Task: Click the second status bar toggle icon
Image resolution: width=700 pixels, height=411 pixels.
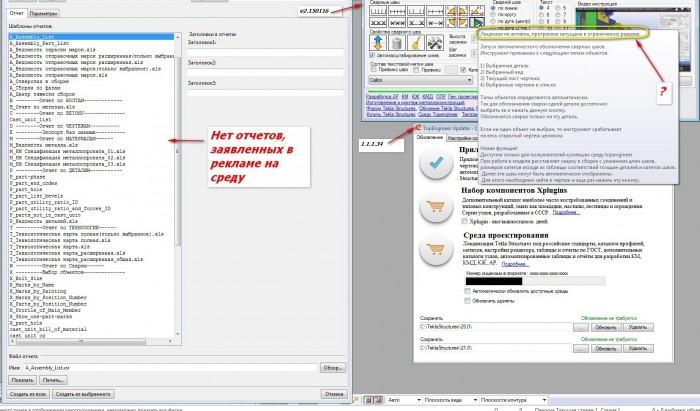Action: [x=378, y=400]
